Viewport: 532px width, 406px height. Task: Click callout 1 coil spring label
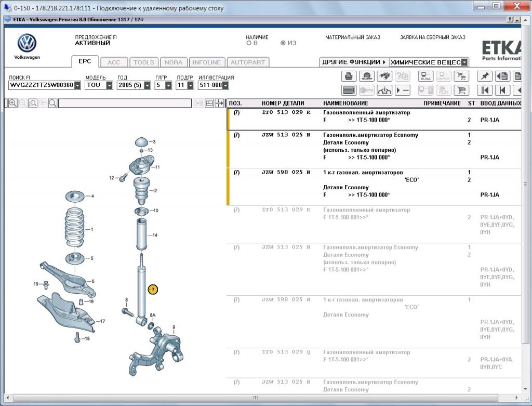point(91,229)
